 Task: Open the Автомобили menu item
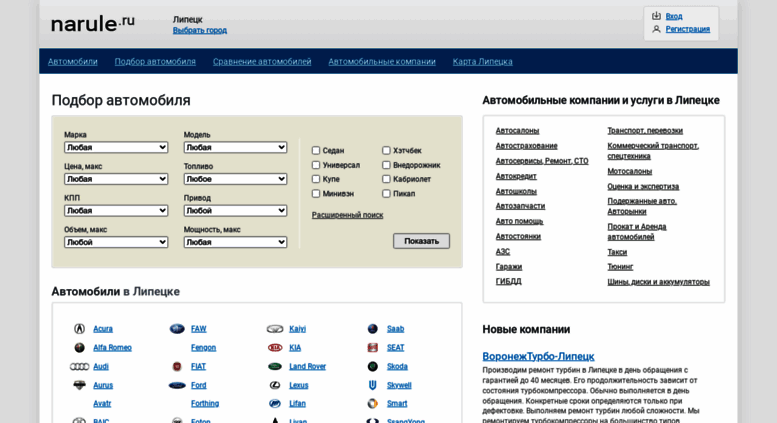[x=73, y=61]
